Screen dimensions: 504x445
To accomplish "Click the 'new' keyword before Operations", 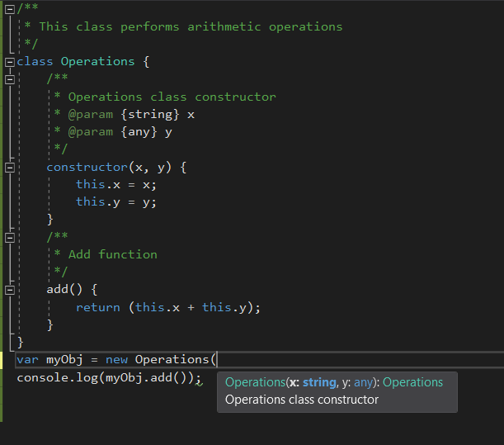I will (x=116, y=360).
